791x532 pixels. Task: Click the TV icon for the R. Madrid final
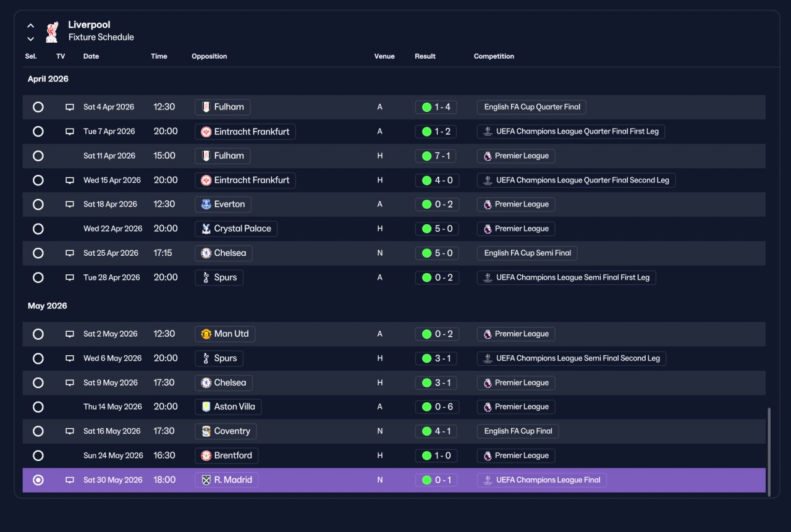(x=70, y=480)
